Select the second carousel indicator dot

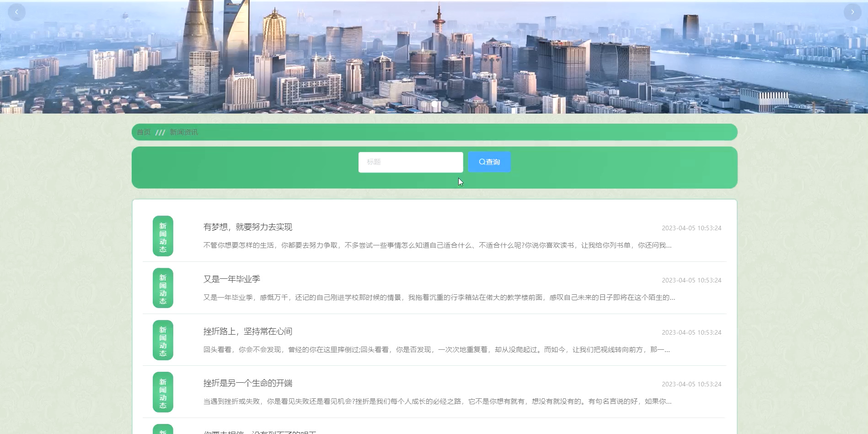[445, 104]
